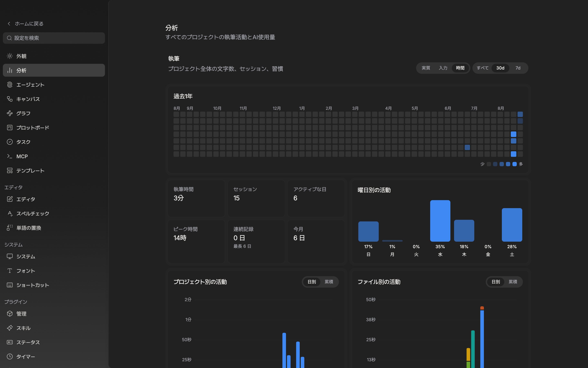Select 日別 in ファイル別の活動
The image size is (588, 368).
496,282
